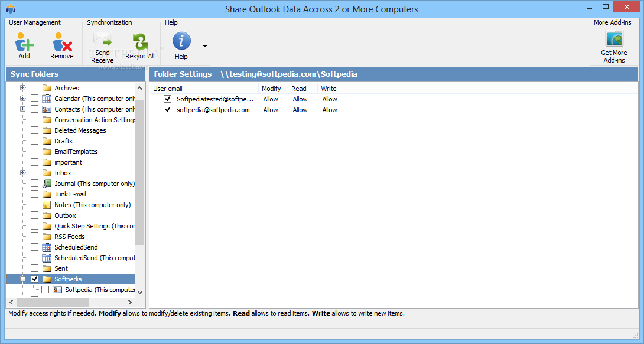Screen dimensions: 644x344
Task: Click the Conversation Action Settings folder icon
Action: coord(47,120)
